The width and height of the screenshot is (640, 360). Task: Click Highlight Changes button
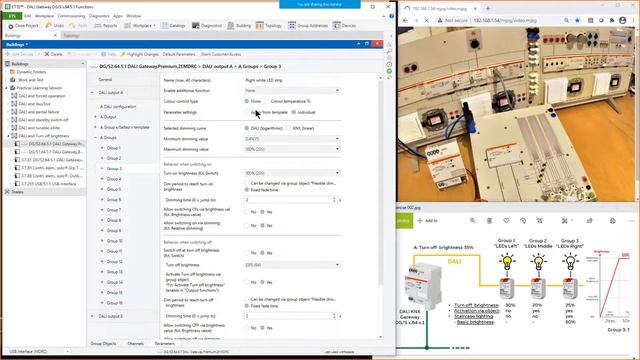[x=139, y=54]
